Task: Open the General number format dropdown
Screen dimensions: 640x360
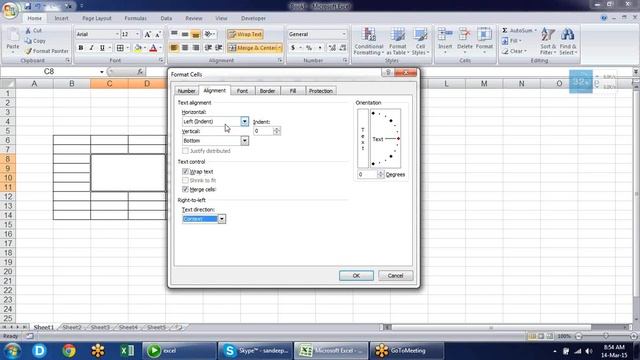Action: coord(344,34)
